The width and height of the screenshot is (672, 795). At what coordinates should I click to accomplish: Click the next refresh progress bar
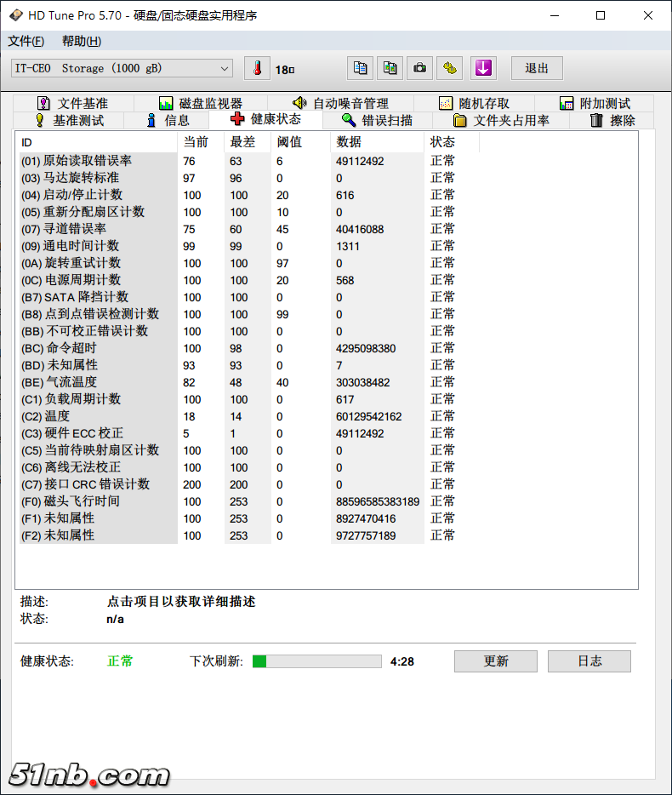(x=316, y=661)
